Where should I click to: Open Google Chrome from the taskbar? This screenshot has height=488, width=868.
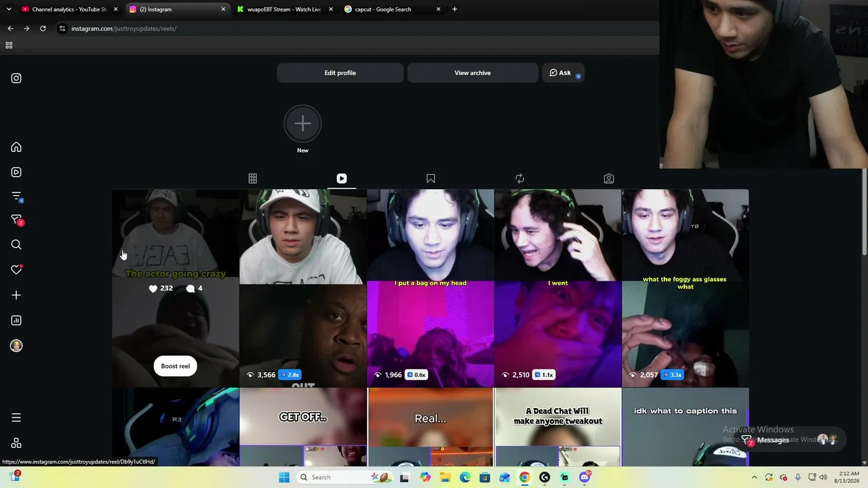(524, 477)
